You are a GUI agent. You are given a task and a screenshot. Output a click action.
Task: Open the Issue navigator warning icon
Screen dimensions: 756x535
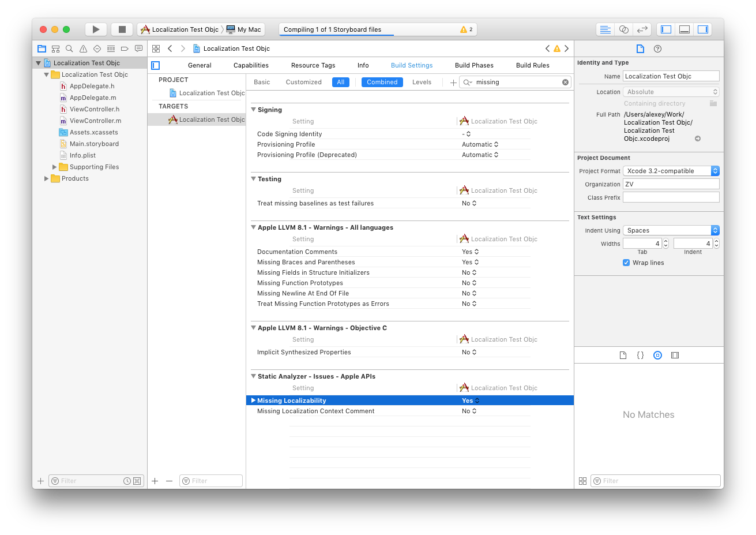coord(84,48)
